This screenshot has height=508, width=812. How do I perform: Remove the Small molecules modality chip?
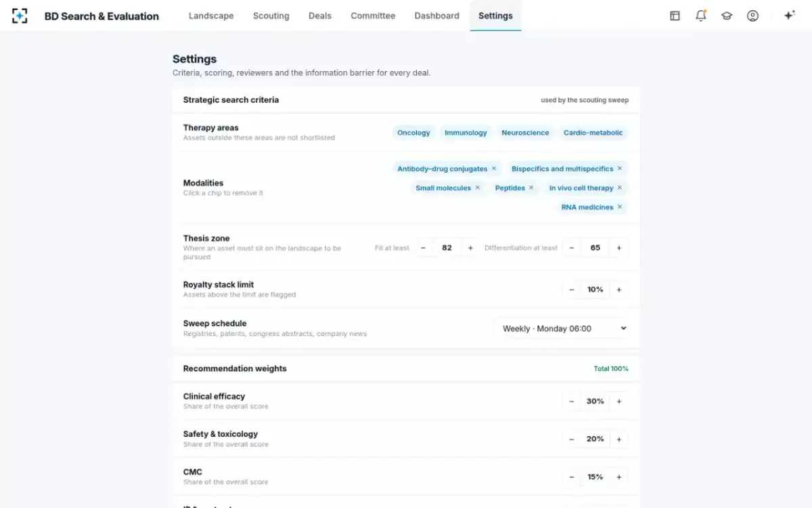(x=477, y=188)
